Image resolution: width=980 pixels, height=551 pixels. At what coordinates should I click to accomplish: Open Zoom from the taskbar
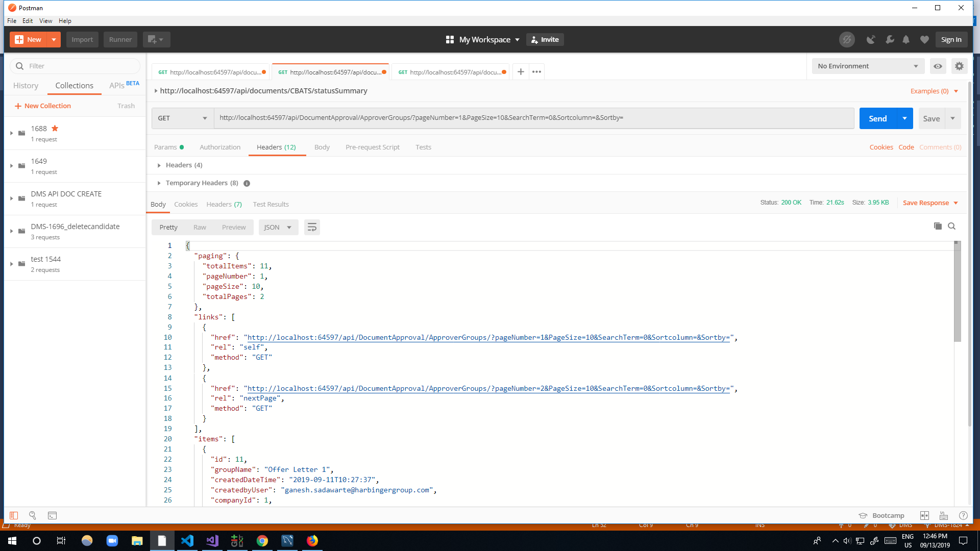[x=112, y=540]
